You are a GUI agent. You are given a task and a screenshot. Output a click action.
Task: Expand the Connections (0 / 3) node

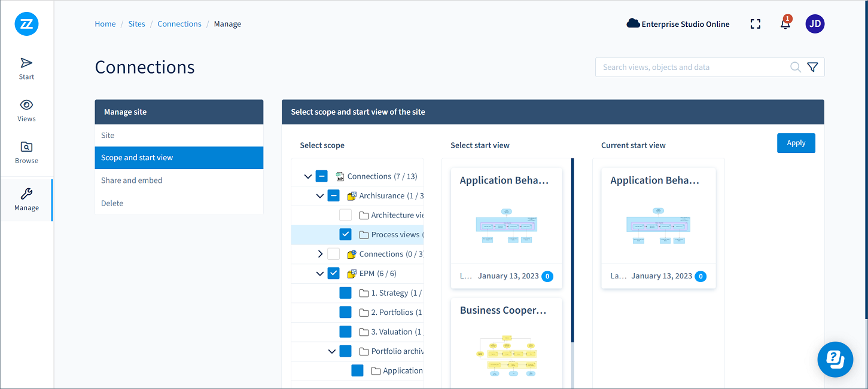[320, 254]
